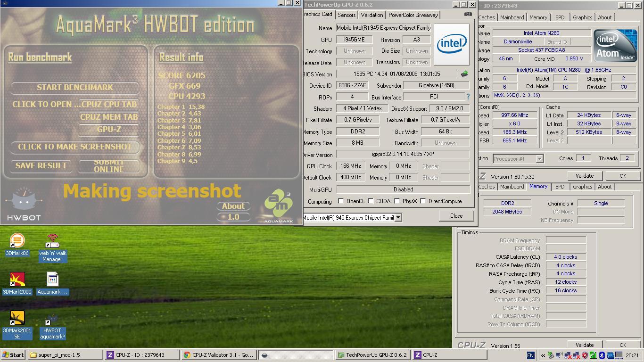The height and width of the screenshot is (362, 644).
Task: Click SAVE RESULT in AquaMark
Action: (41, 165)
